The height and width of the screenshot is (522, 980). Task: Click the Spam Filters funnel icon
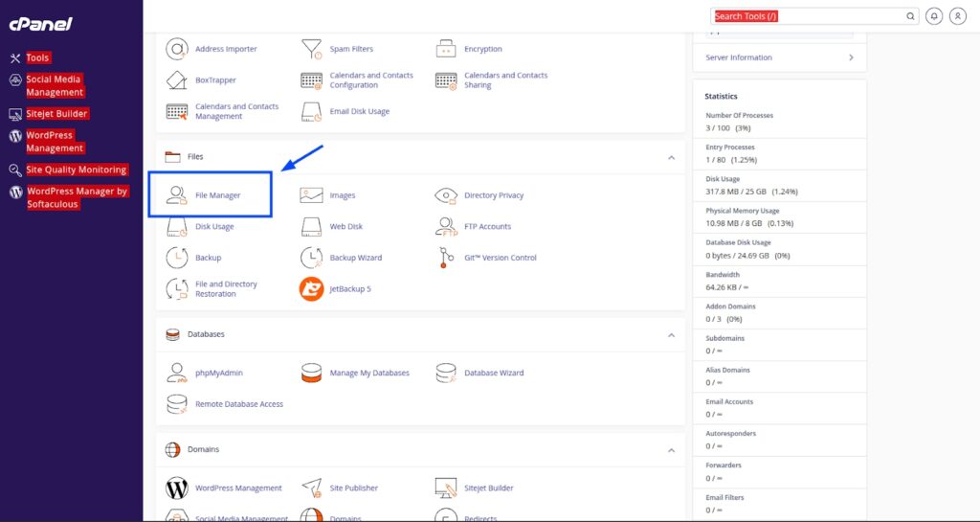click(x=311, y=49)
